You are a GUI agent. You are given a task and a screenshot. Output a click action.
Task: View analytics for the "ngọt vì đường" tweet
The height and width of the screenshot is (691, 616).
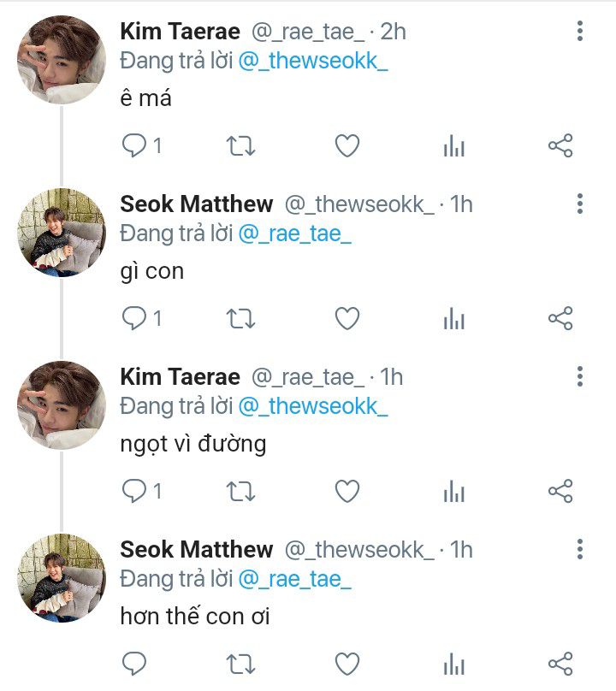(x=454, y=492)
